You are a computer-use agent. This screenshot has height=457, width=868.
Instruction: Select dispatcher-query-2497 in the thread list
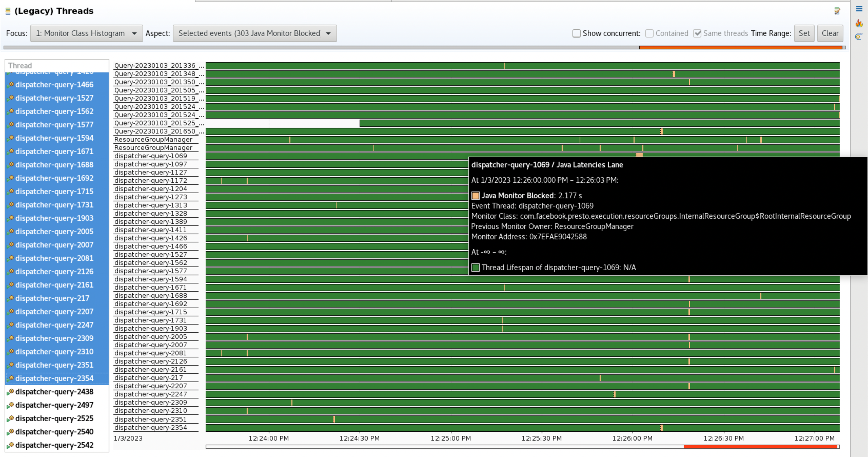(x=54, y=405)
